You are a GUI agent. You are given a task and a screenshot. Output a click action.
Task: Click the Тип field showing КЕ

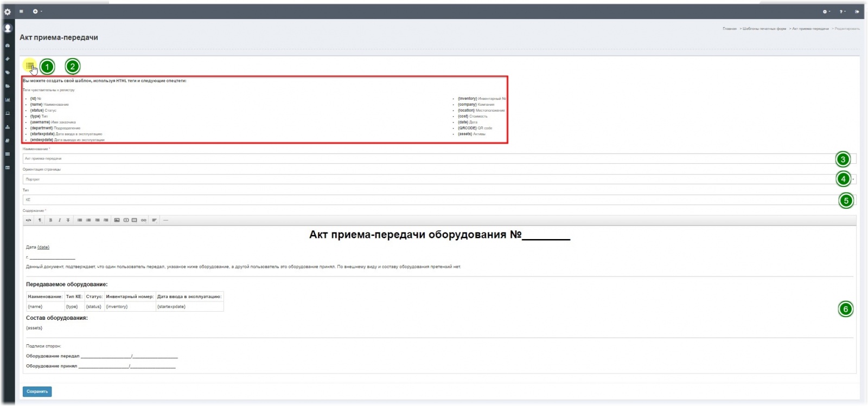coord(439,200)
